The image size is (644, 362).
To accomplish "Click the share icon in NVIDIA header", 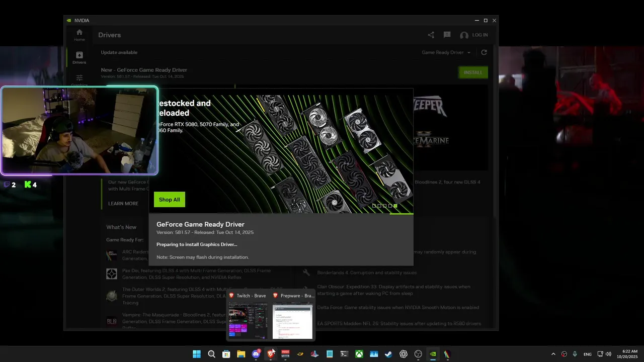I will (431, 35).
